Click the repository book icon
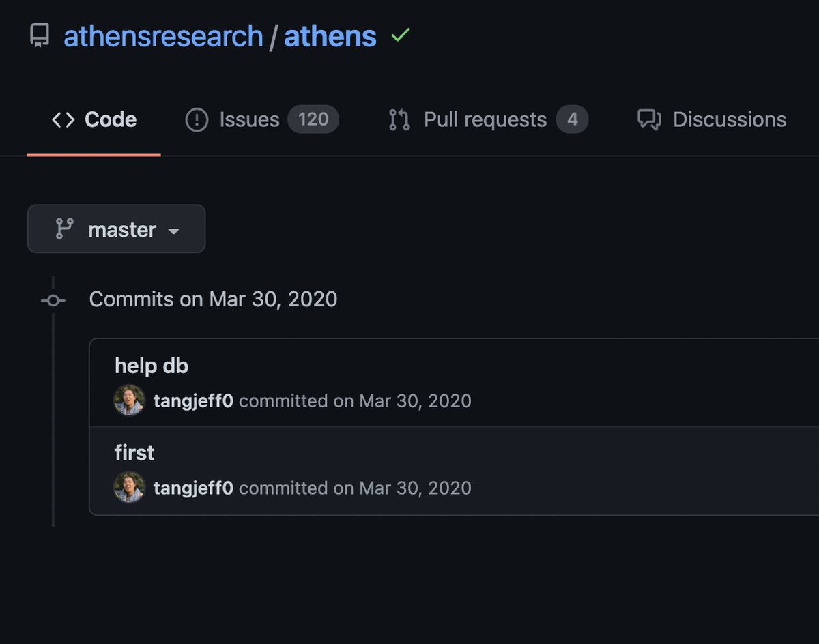Image resolution: width=819 pixels, height=644 pixels. (40, 35)
